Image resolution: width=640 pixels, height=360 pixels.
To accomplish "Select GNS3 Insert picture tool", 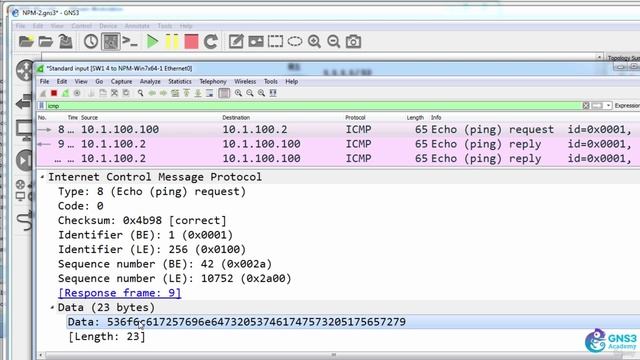I will pos(256,42).
